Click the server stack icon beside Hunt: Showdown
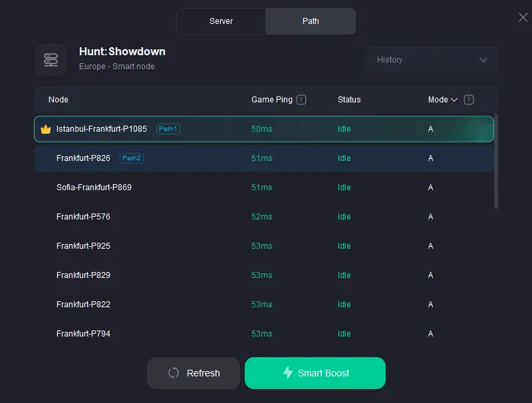 [x=51, y=60]
